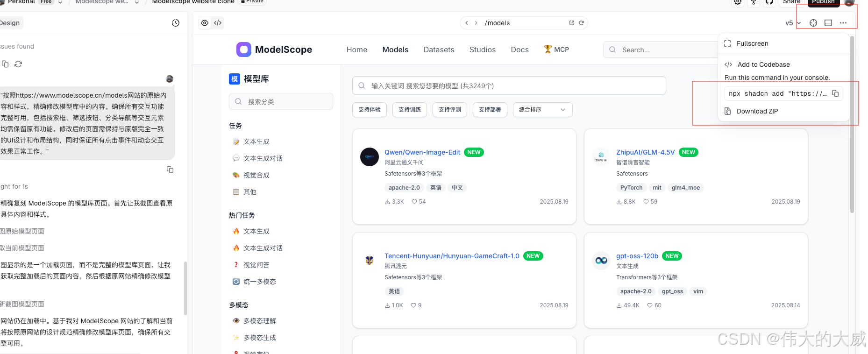Switch to code view
868x354 pixels.
218,23
